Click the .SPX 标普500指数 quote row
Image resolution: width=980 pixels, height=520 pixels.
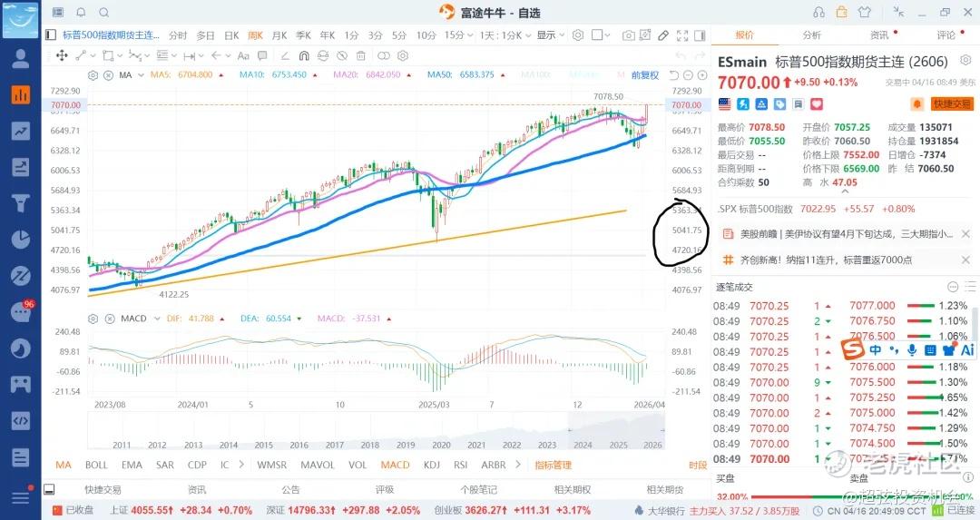click(x=817, y=209)
